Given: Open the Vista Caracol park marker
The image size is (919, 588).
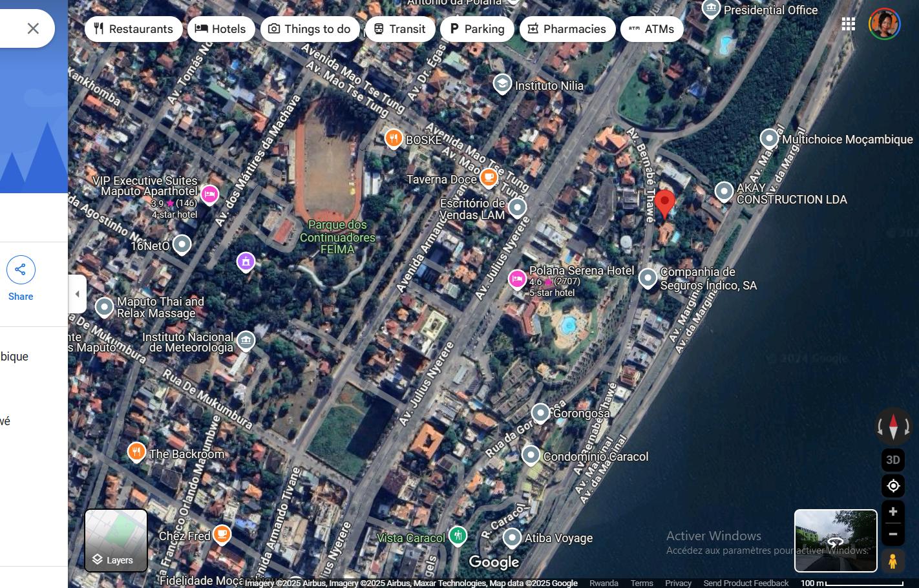Looking at the screenshot, I should (x=458, y=535).
